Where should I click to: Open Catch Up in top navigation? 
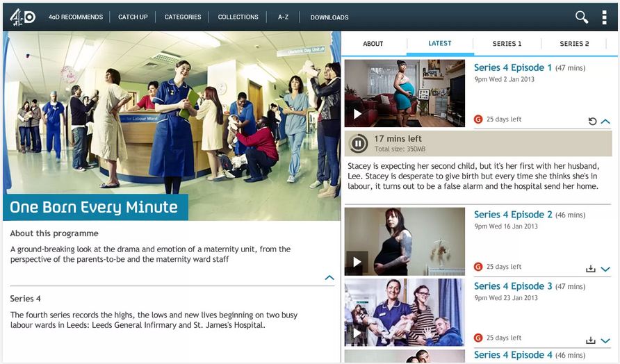click(133, 17)
